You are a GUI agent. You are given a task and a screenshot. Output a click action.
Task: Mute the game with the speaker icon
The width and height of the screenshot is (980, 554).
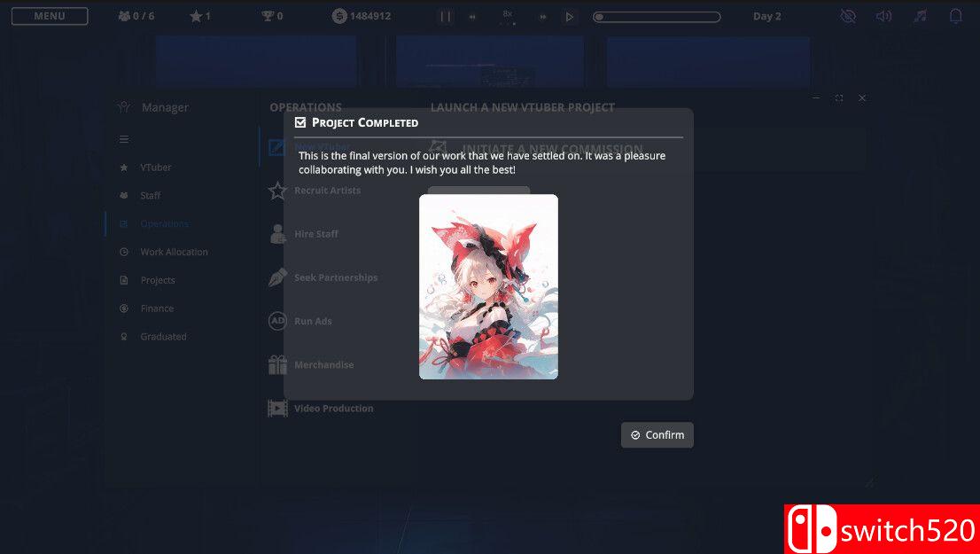click(x=883, y=15)
